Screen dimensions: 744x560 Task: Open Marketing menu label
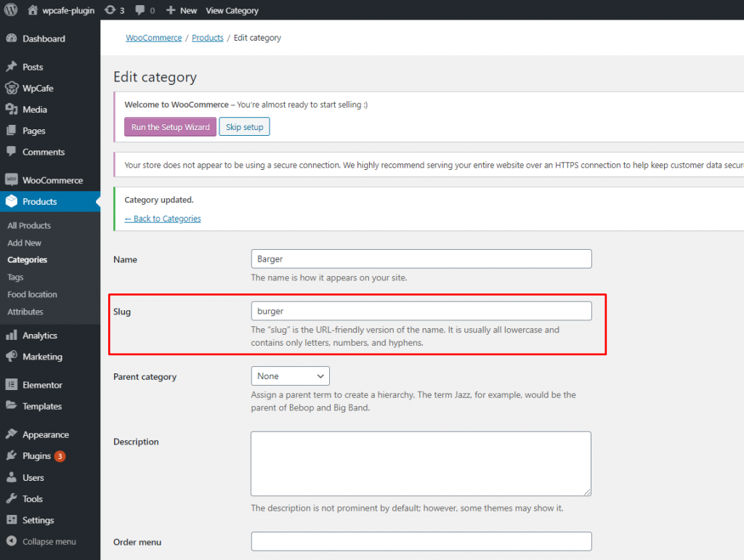42,357
